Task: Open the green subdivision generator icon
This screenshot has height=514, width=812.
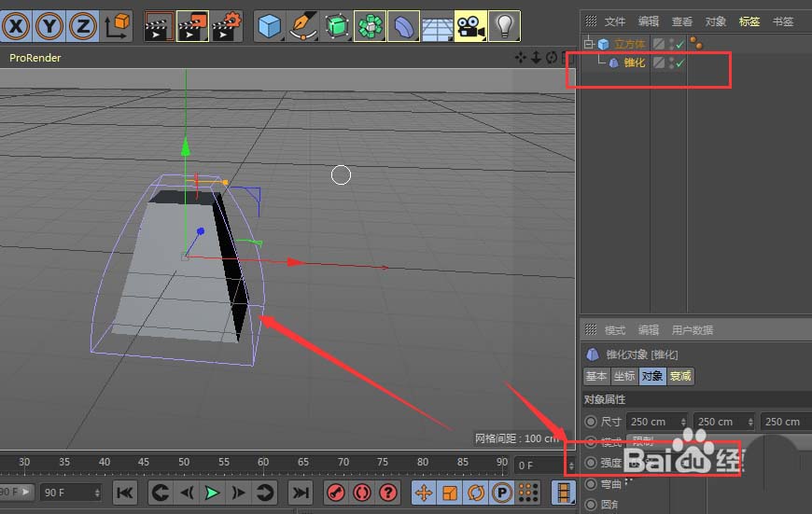Action: [x=337, y=26]
